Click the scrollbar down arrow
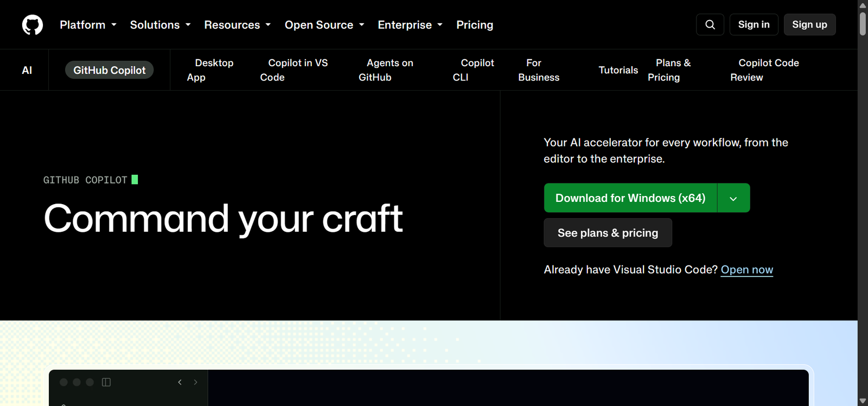Viewport: 868px width, 406px height. 863,401
